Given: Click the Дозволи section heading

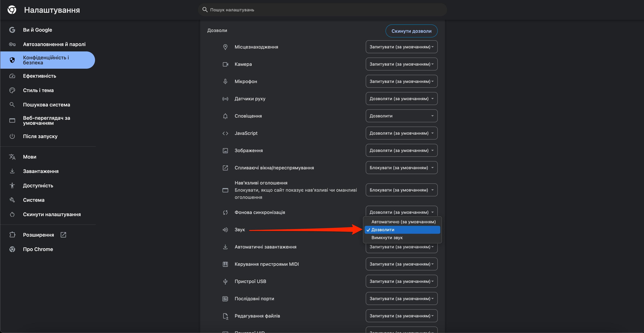Looking at the screenshot, I should pos(217,30).
